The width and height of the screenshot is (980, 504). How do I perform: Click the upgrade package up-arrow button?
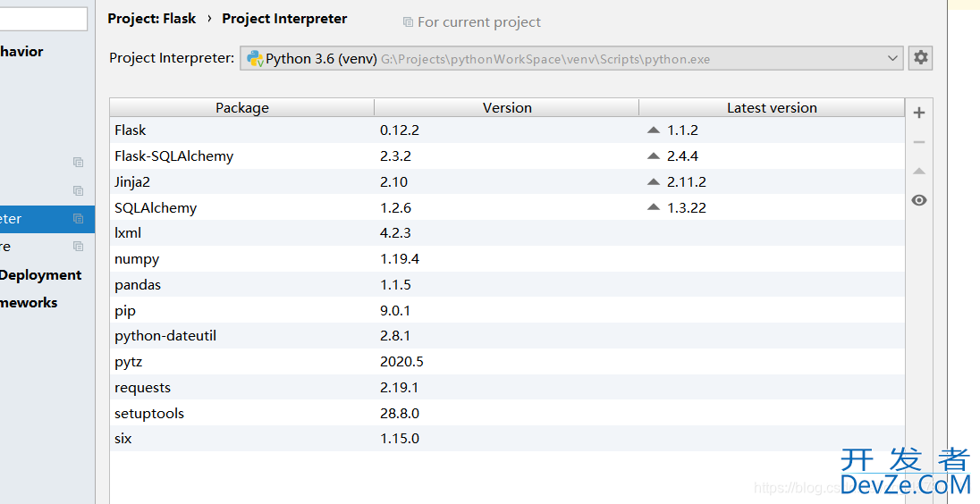919,171
